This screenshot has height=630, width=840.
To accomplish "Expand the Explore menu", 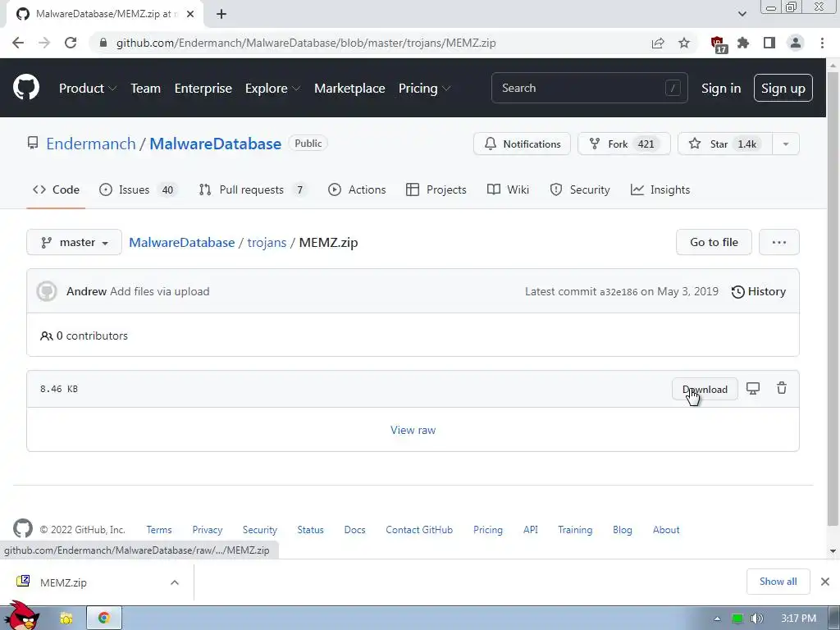I will pyautogui.click(x=272, y=88).
